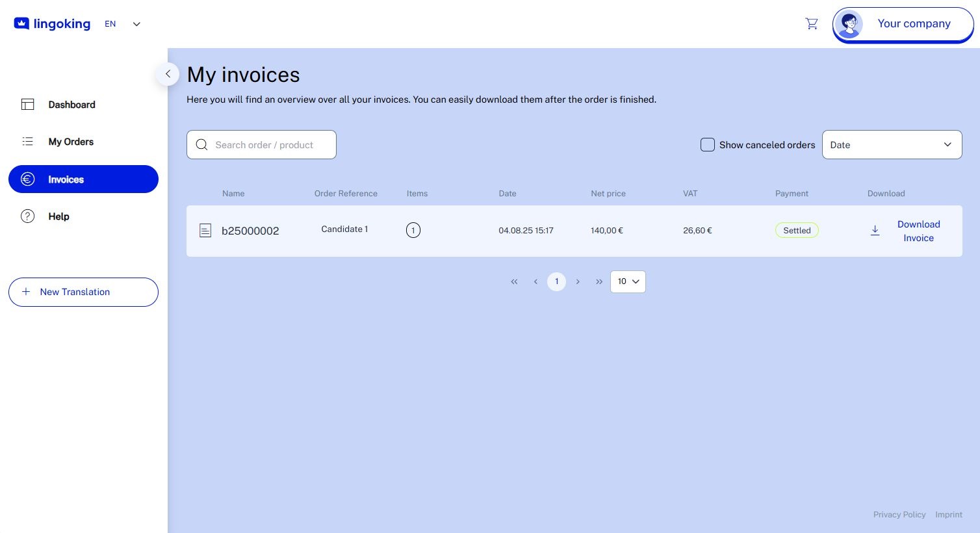Screen dimensions: 980x533
Task: Enable Show canceled orders
Action: point(708,145)
